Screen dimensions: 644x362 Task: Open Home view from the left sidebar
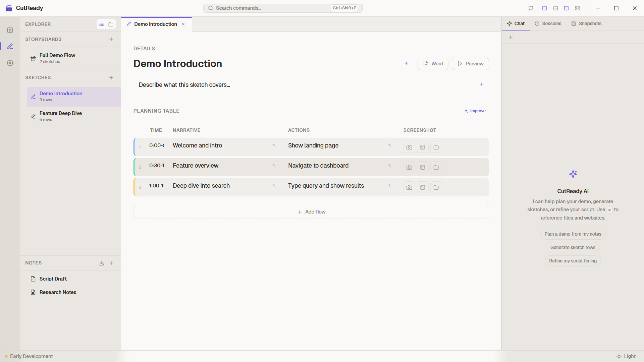(x=10, y=29)
